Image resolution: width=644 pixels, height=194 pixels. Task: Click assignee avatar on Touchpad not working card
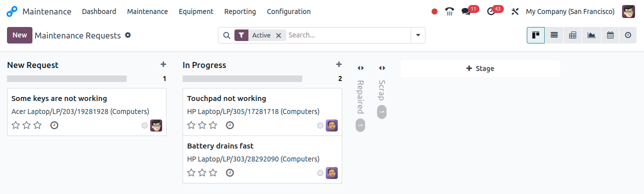(x=332, y=125)
